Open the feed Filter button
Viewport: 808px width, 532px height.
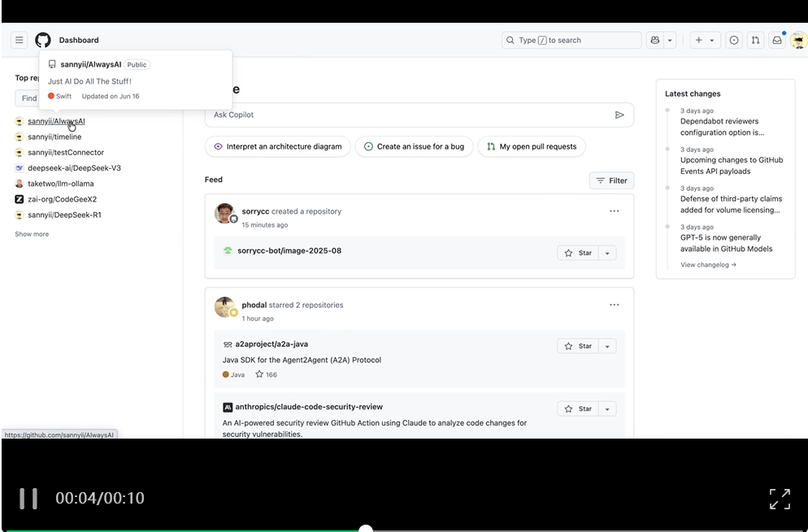611,181
